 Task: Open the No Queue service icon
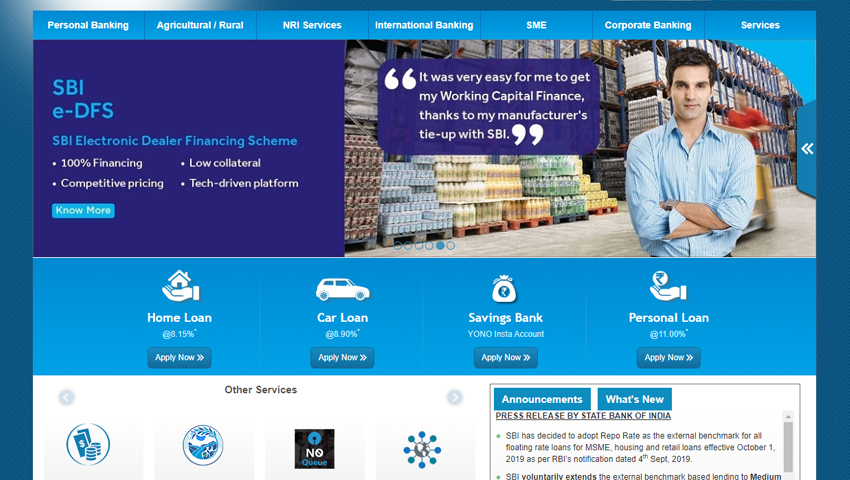[314, 449]
